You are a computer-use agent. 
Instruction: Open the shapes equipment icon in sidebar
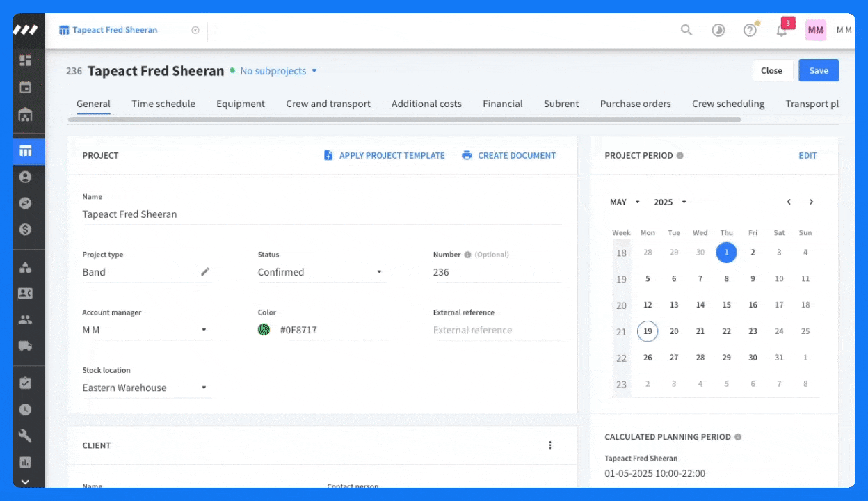[x=25, y=267]
